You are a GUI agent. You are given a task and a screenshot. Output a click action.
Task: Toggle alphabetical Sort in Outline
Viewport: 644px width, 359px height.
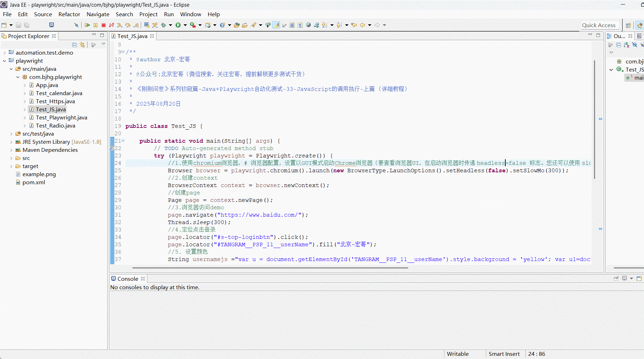click(626, 45)
